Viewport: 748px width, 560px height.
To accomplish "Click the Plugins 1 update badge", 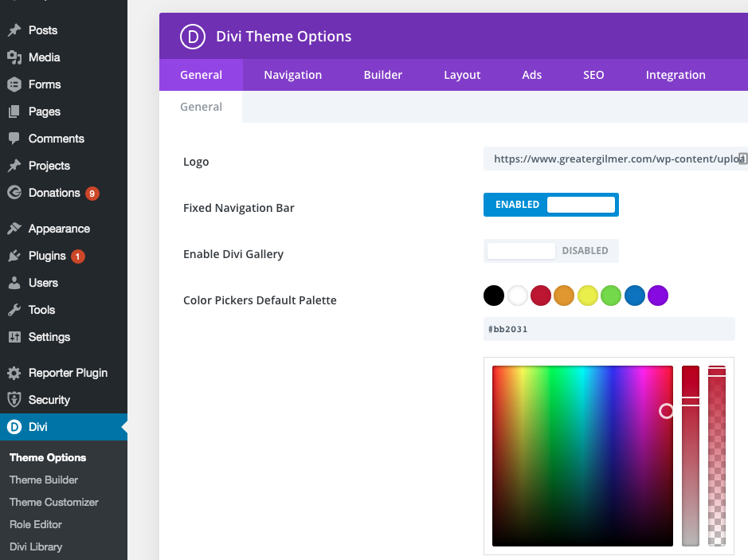I will pyautogui.click(x=78, y=257).
